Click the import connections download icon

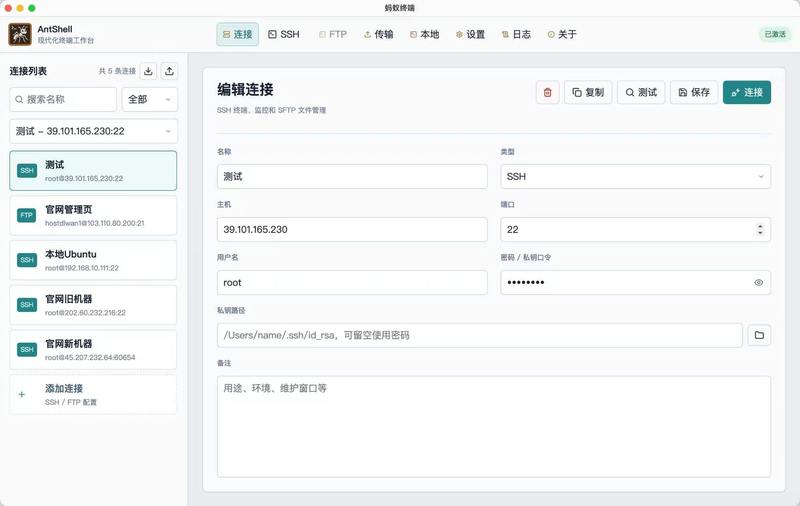pyautogui.click(x=148, y=71)
